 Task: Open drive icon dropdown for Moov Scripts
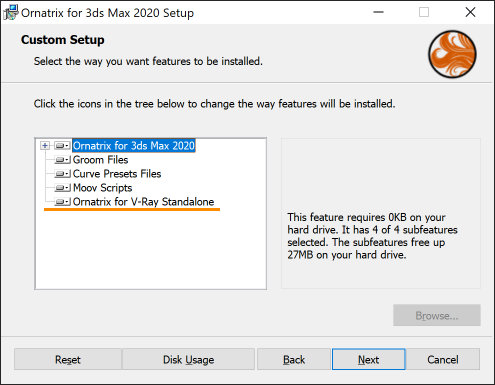62,188
